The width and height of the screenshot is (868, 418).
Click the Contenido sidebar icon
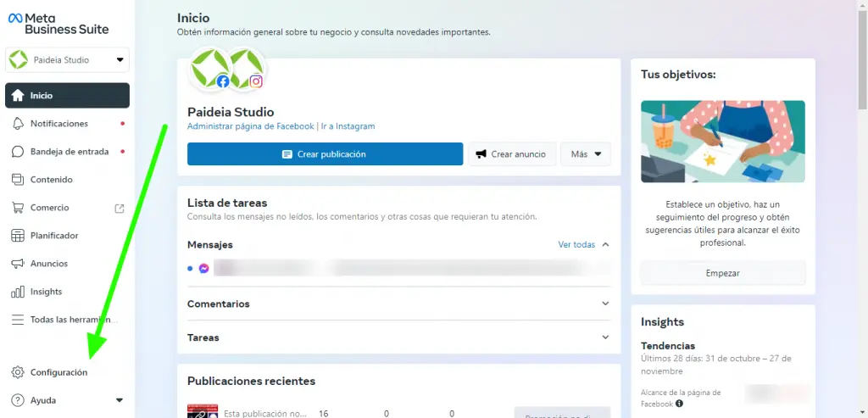[18, 180]
